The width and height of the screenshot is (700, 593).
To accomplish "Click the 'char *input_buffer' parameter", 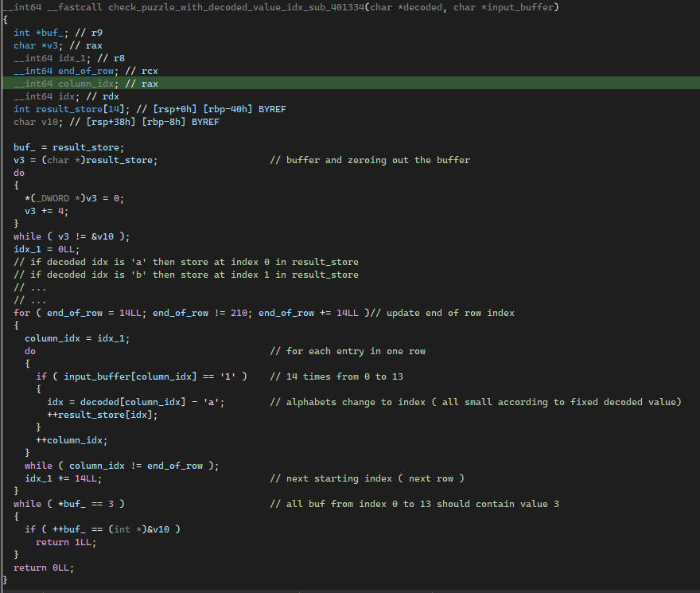I will [504, 7].
